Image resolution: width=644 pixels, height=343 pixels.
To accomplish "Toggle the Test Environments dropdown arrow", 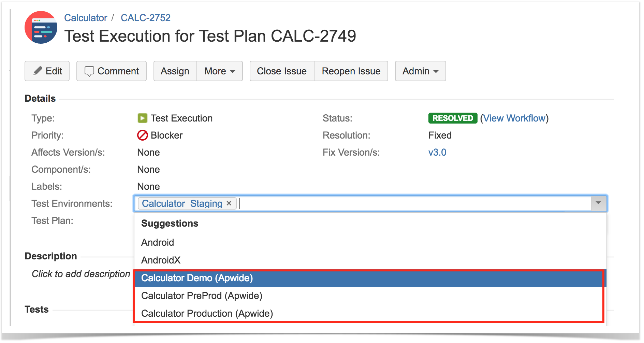I will 598,203.
